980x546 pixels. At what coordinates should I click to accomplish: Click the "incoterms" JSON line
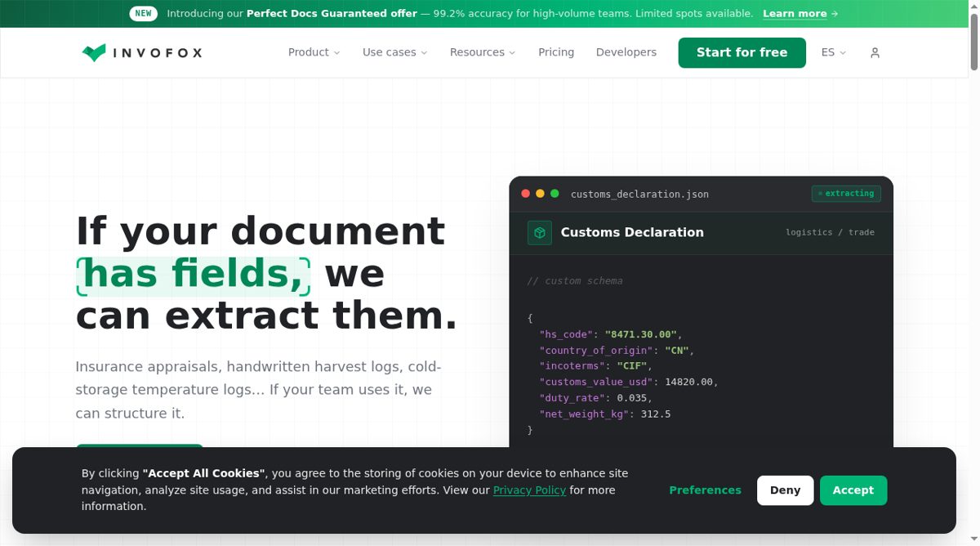click(595, 366)
